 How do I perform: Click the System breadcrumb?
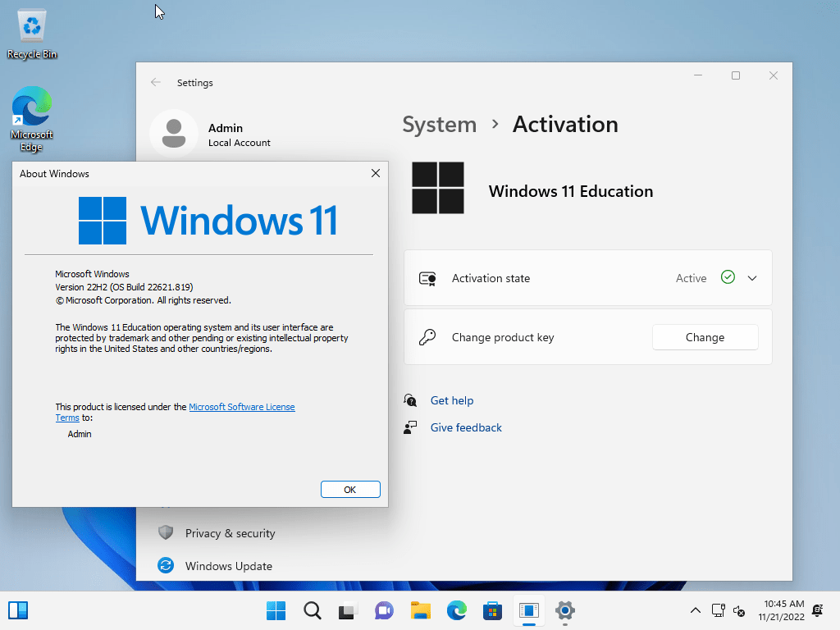pyautogui.click(x=439, y=125)
